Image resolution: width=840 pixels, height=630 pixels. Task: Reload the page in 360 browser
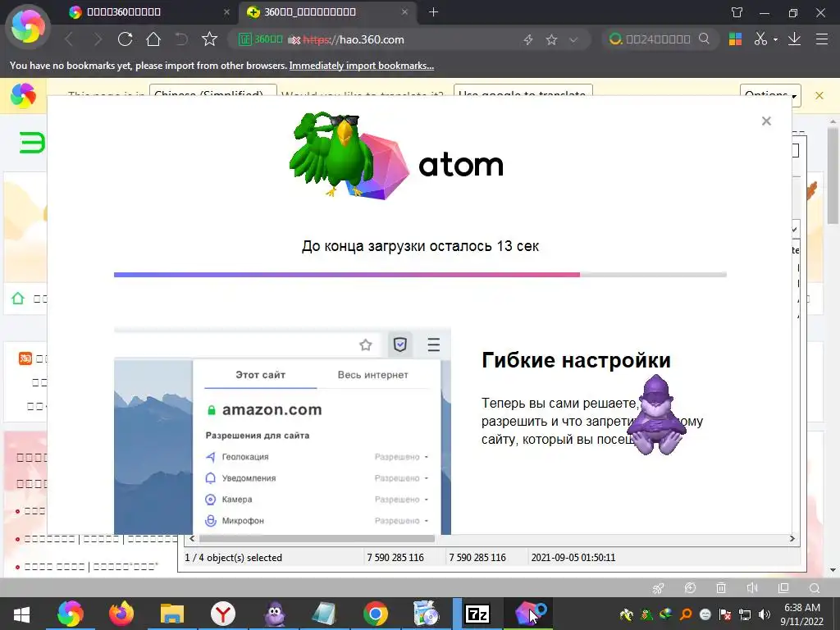125,39
